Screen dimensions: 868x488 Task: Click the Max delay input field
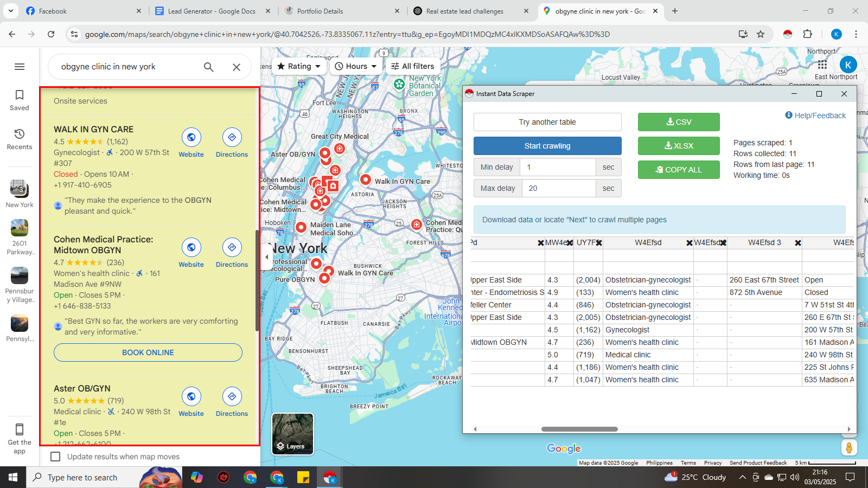pos(559,188)
